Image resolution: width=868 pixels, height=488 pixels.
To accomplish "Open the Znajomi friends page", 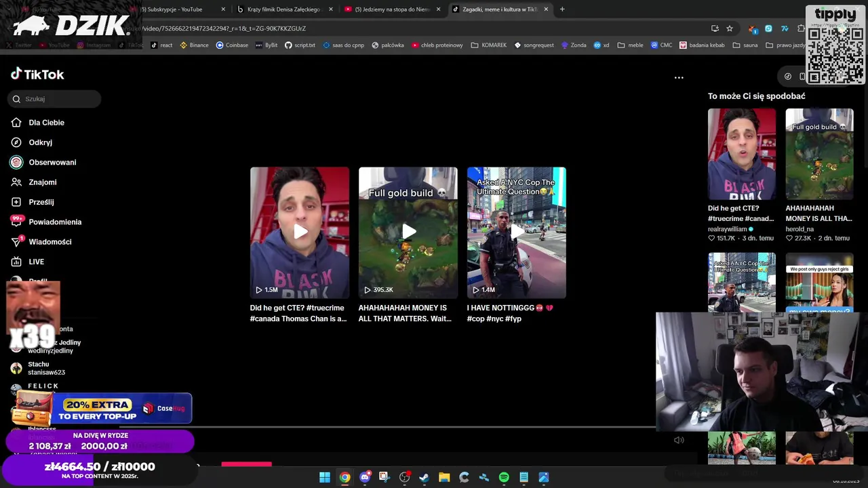I will [x=34, y=182].
